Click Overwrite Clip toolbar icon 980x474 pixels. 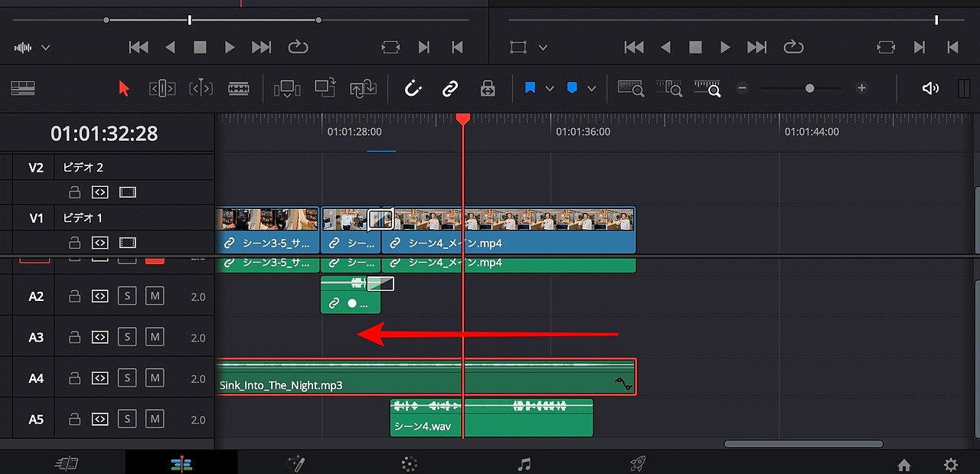(x=325, y=87)
